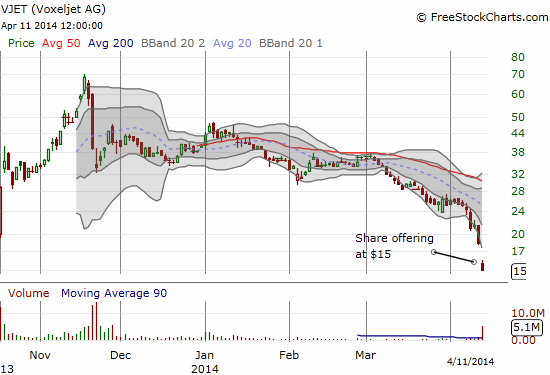Click the right endpoint circle of annotation line
The width and height of the screenshot is (550, 375).
(x=474, y=262)
